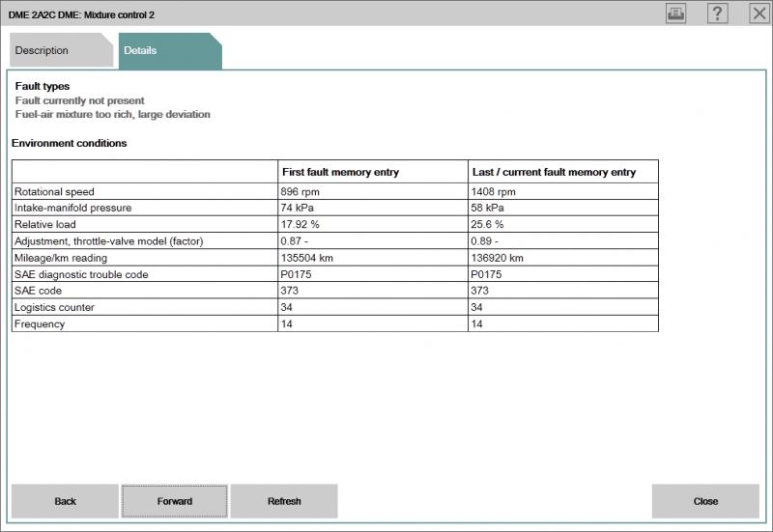Viewport: 773px width, 532px height.
Task: Click the Back button
Action: (x=65, y=501)
